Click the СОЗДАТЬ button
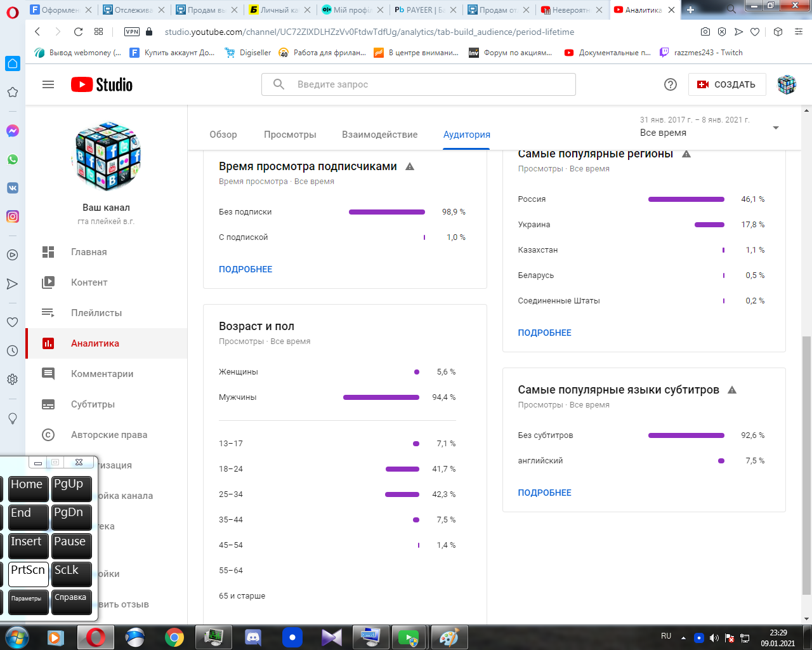This screenshot has height=650, width=812. pos(727,84)
